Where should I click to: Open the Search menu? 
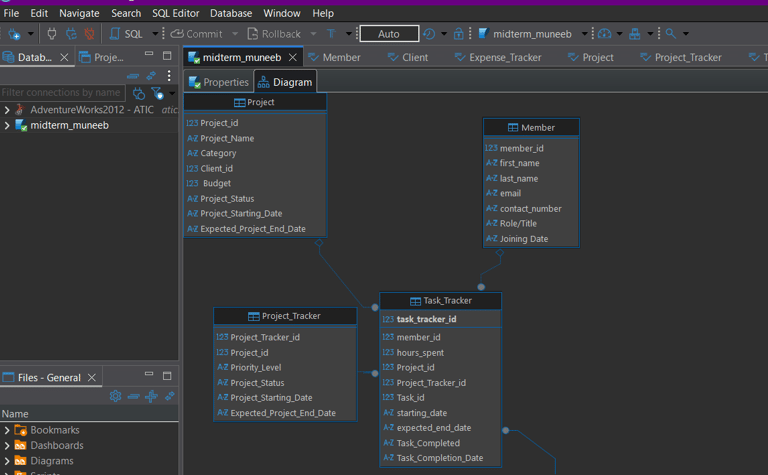coord(126,13)
